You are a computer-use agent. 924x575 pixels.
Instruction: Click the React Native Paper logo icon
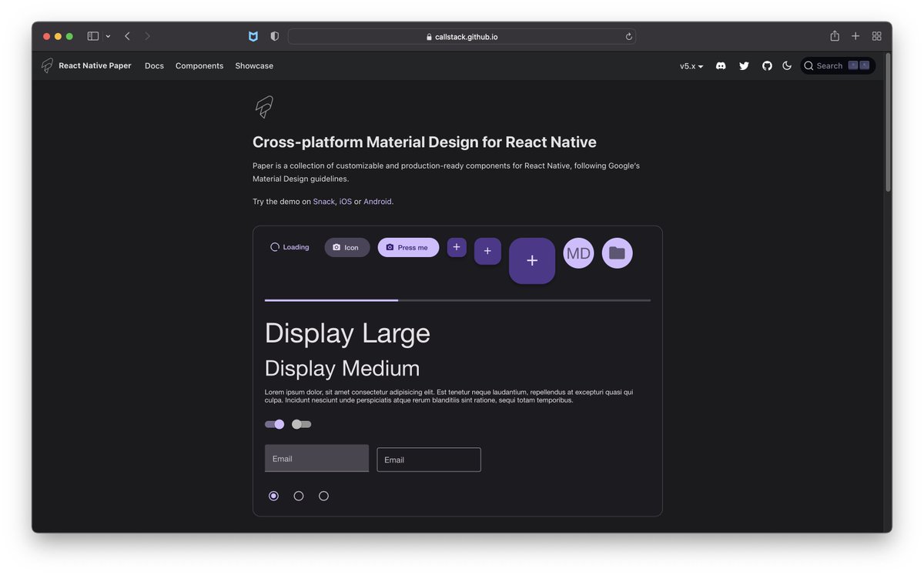pos(48,65)
